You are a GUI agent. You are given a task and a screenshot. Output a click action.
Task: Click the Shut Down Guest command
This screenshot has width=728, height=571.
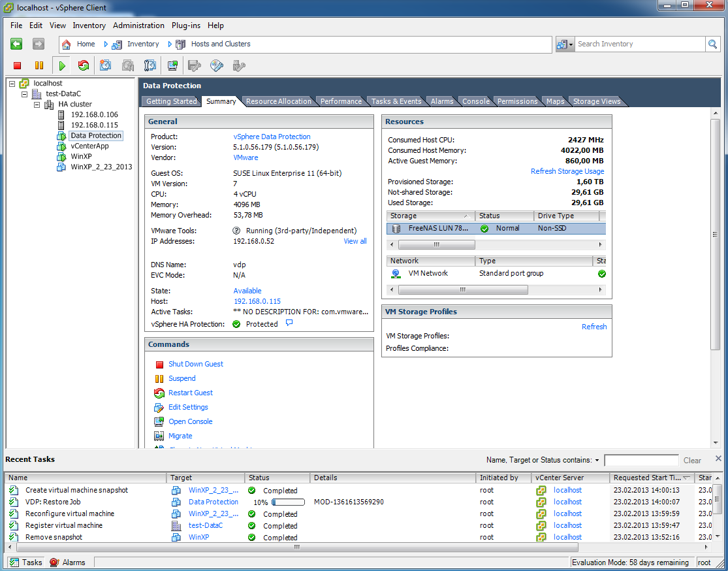(195, 364)
